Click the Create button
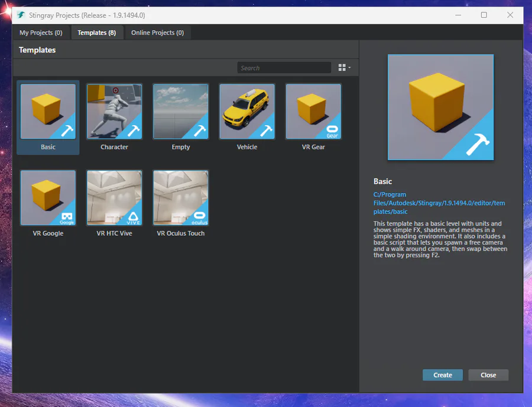 click(442, 375)
